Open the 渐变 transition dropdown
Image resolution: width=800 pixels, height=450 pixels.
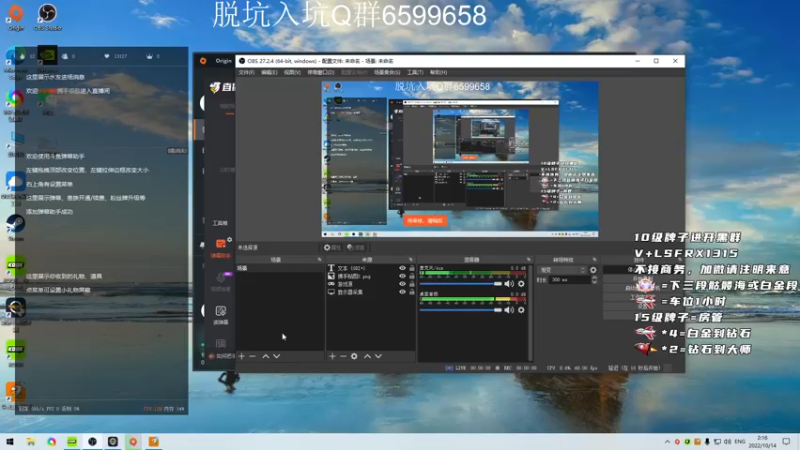[x=562, y=270]
